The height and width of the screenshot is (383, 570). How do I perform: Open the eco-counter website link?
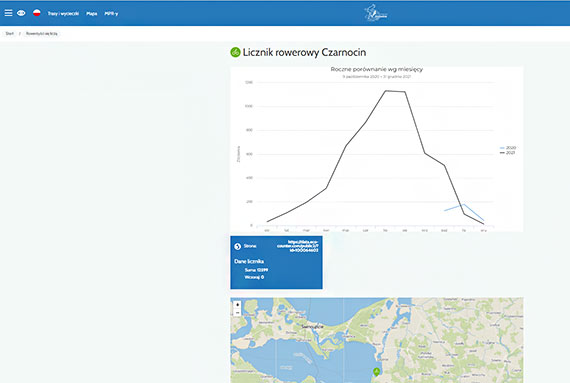click(x=297, y=246)
